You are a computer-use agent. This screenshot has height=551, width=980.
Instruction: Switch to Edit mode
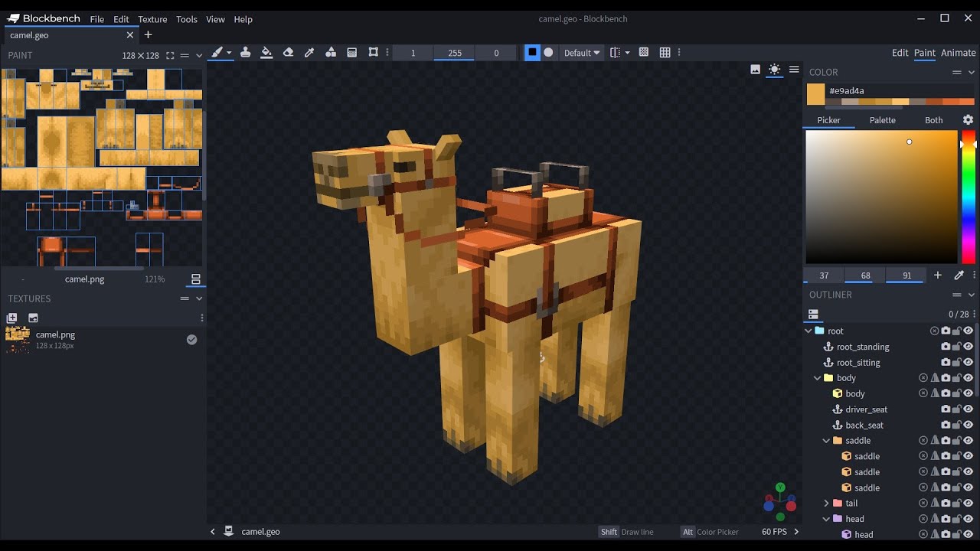(x=900, y=53)
